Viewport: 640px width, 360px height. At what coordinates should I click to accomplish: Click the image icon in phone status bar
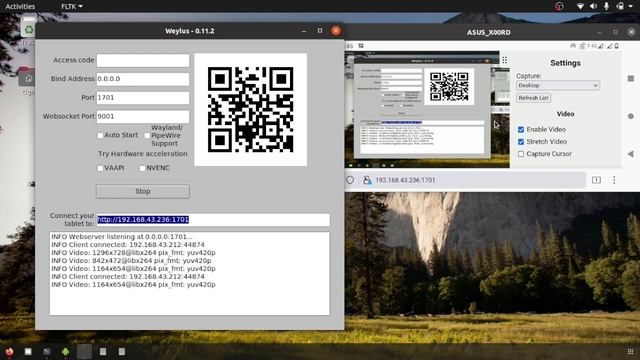361,46
